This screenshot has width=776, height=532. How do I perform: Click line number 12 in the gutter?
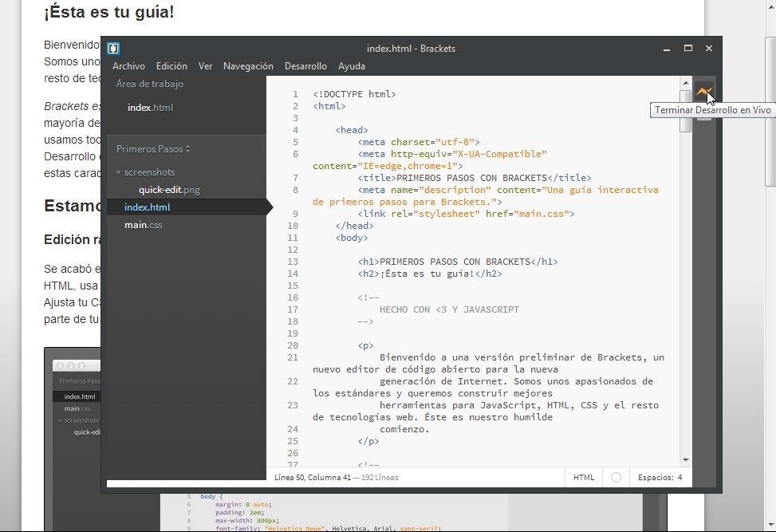click(293, 250)
